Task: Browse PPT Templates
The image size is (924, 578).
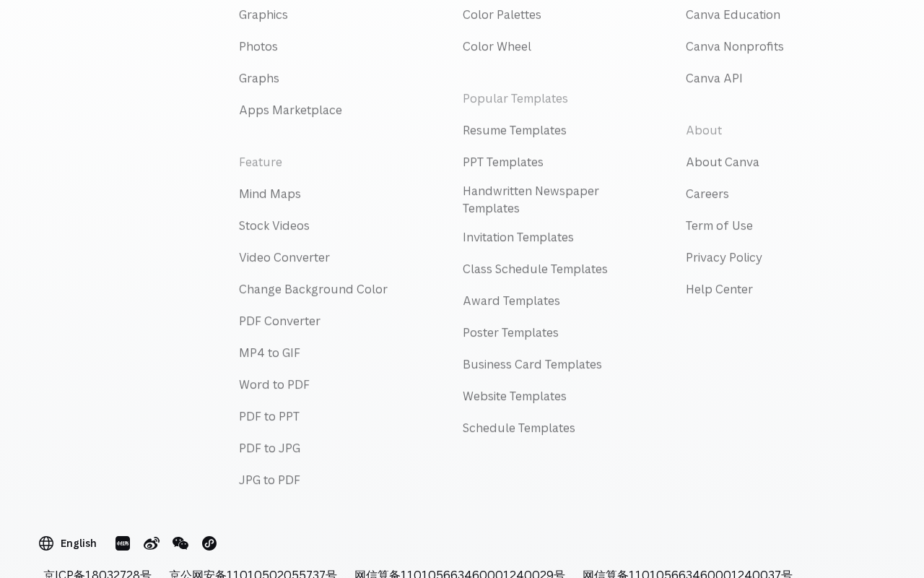Action: [503, 162]
